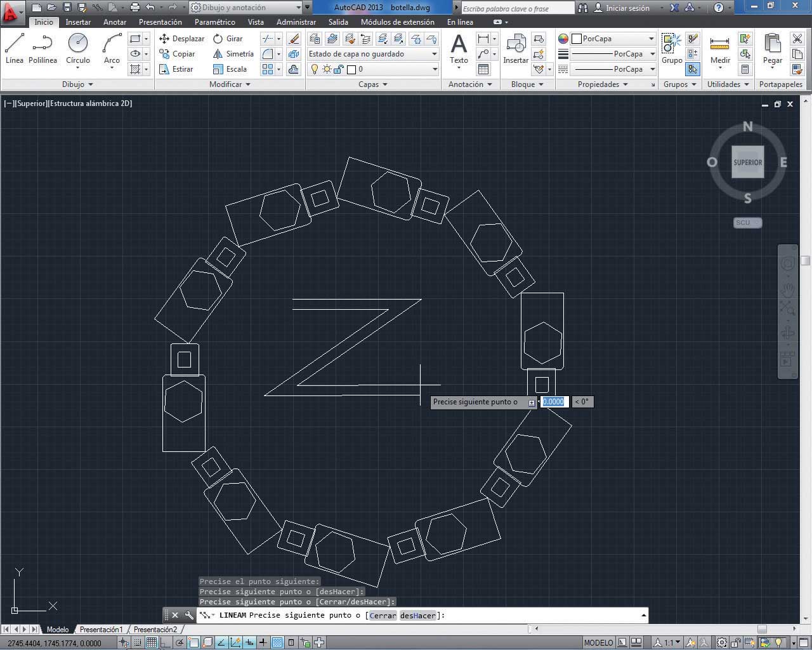This screenshot has height=650, width=812.
Task: Click the layer properties icon in Capas
Action: (x=316, y=39)
